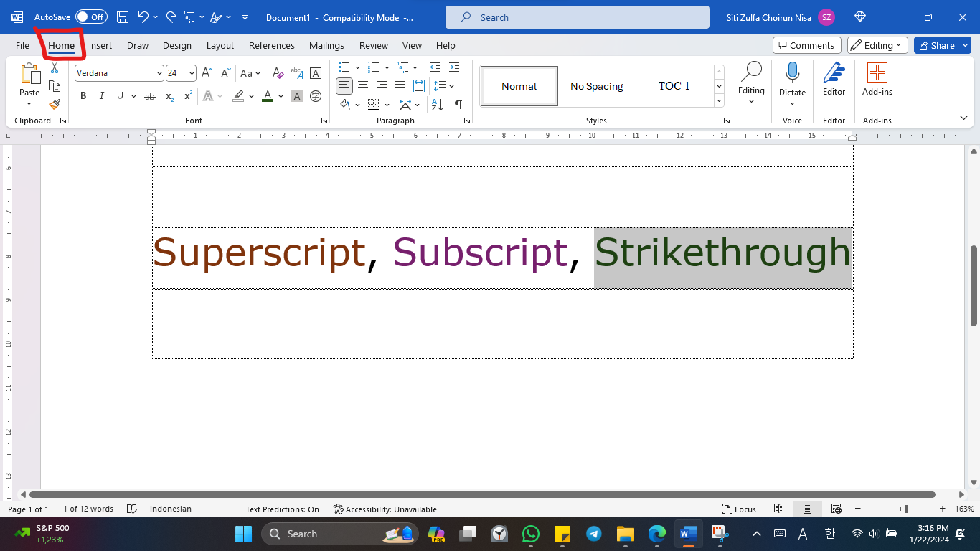Open the Editing mode dropdown
Image resolution: width=980 pixels, height=551 pixels.
pos(877,45)
